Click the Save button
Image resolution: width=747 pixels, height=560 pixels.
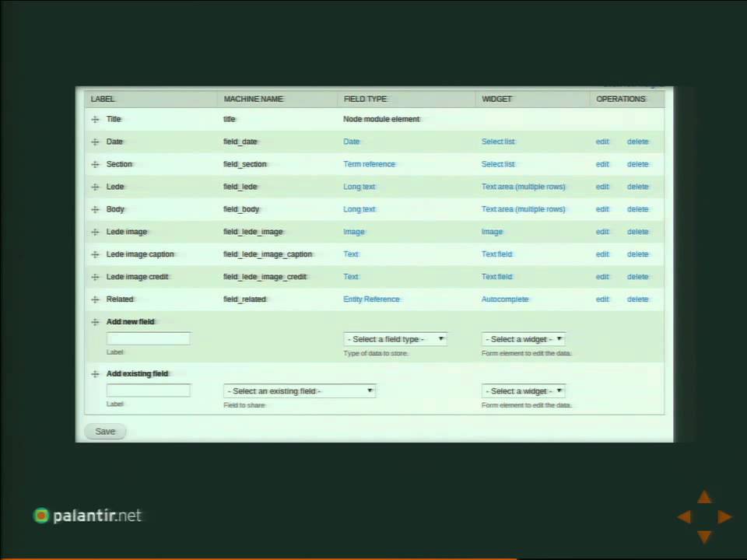105,432
